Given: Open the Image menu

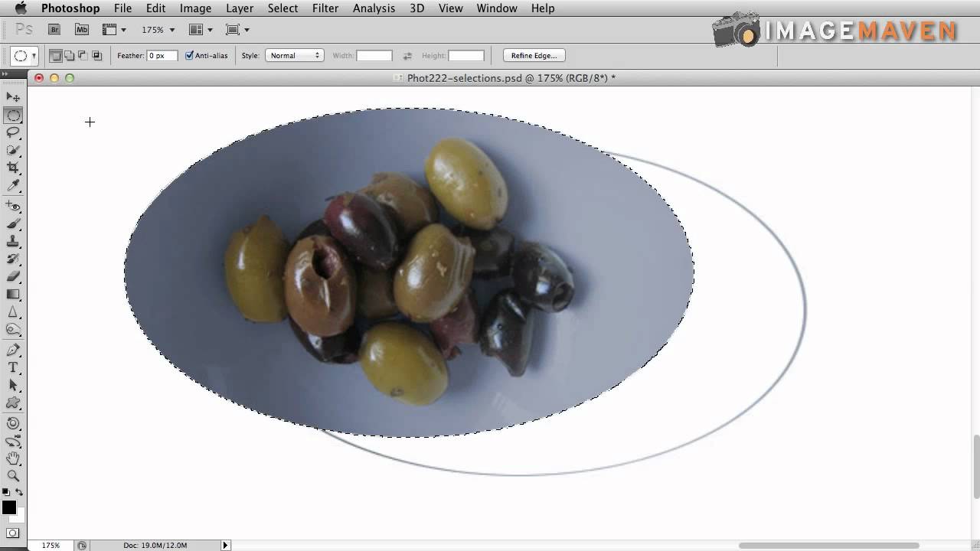Looking at the screenshot, I should pos(195,8).
